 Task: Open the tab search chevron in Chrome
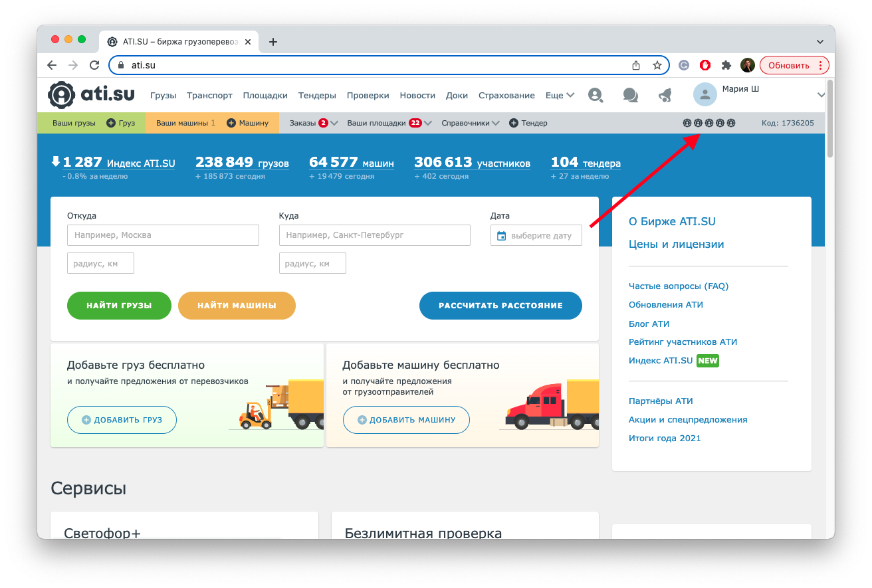(819, 42)
